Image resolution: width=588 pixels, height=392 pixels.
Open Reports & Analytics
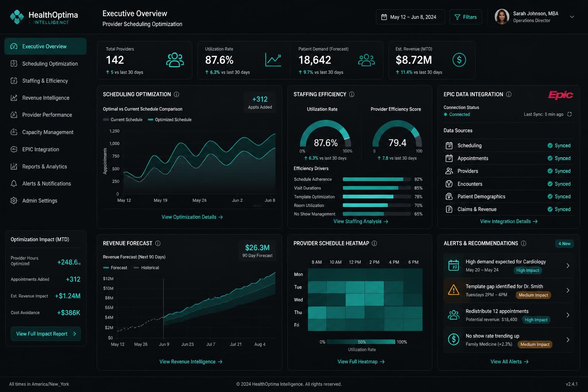point(45,167)
